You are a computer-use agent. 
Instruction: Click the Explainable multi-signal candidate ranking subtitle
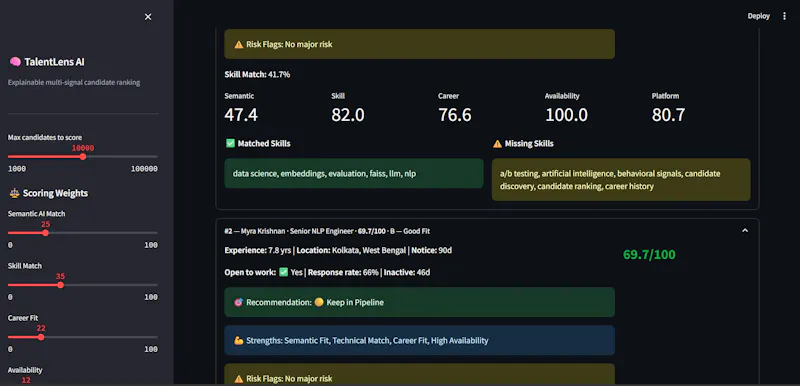click(73, 82)
